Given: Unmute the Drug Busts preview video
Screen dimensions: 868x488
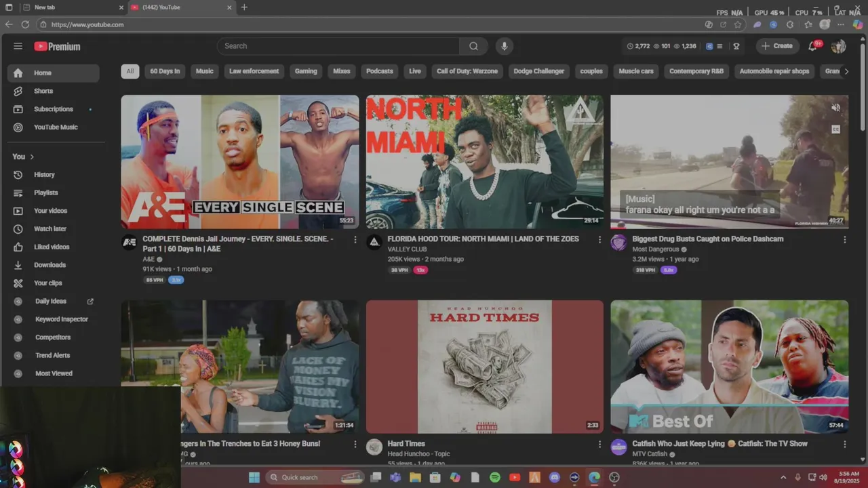Looking at the screenshot, I should (x=835, y=108).
